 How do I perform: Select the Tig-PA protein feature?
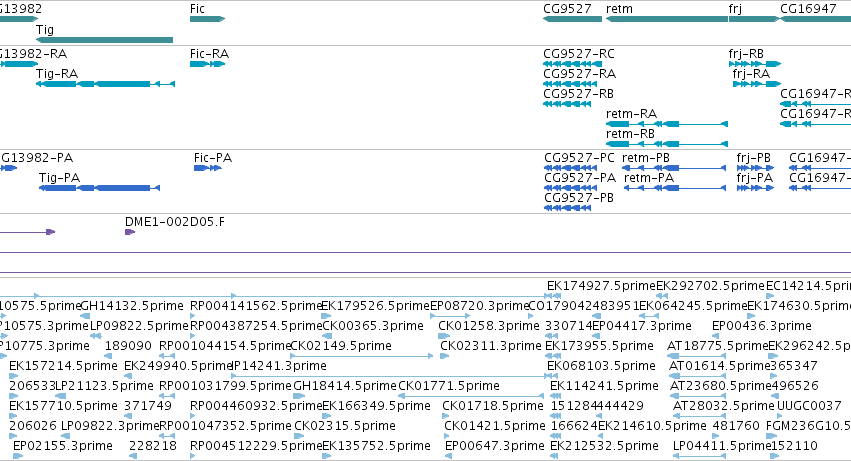pyautogui.click(x=99, y=188)
